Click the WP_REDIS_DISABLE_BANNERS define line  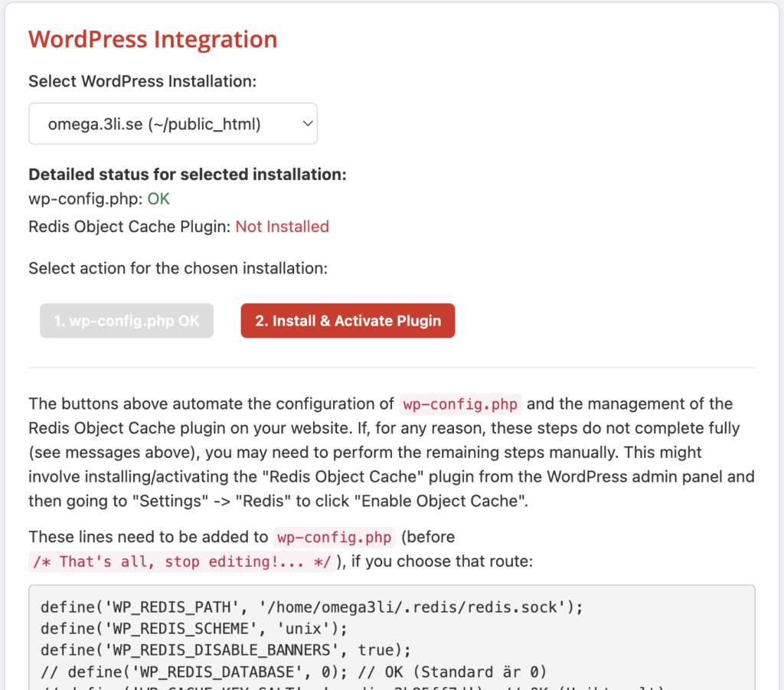click(226, 650)
